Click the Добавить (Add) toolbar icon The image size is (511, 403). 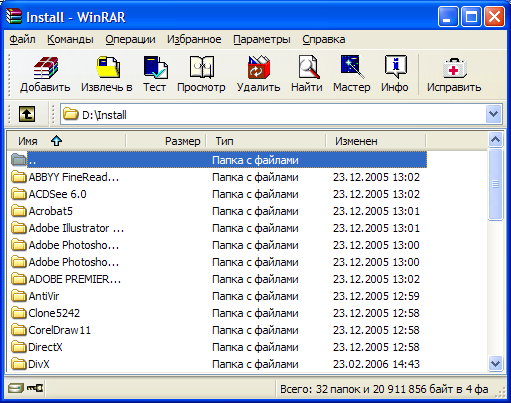coord(45,68)
